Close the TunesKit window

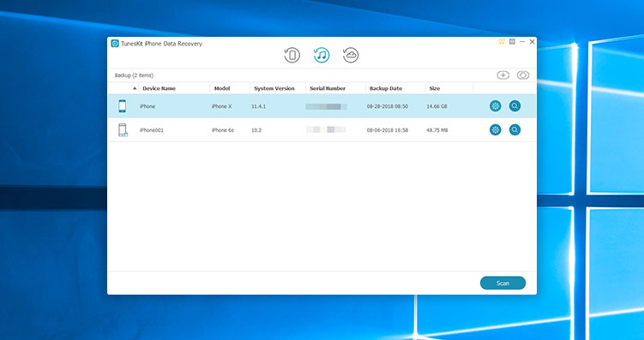(x=532, y=42)
